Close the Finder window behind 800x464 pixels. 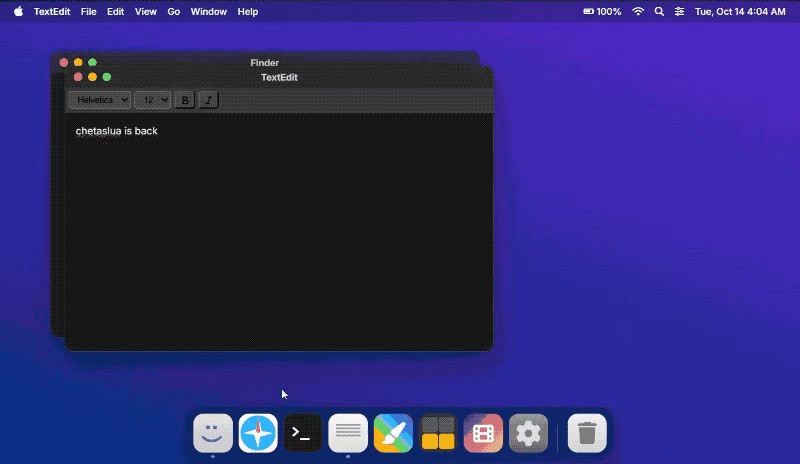(64, 62)
